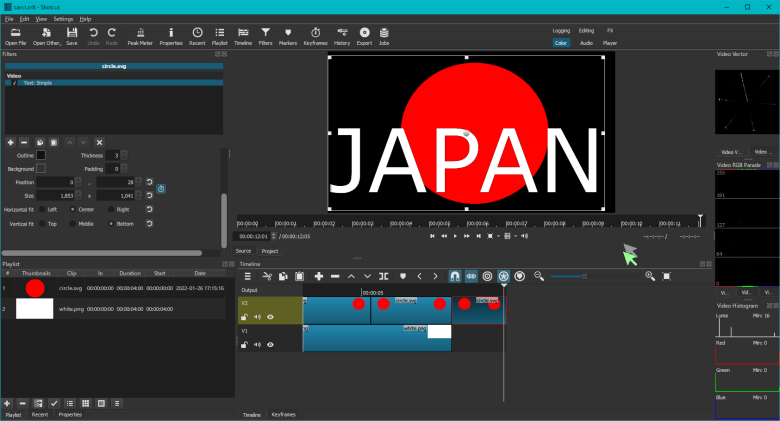Enable ripple mode on timeline toolbar

click(x=488, y=276)
